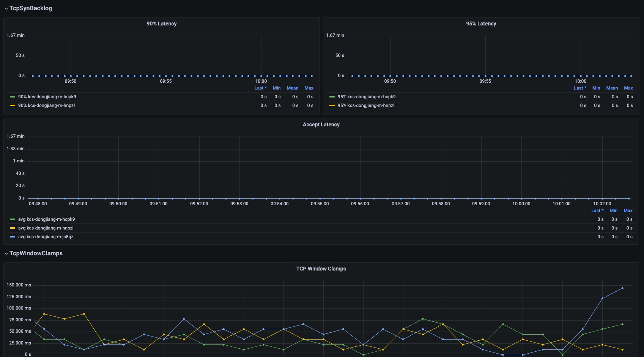644x357 pixels.
Task: Sort 90% Latency legend by Min column
Action: (277, 88)
